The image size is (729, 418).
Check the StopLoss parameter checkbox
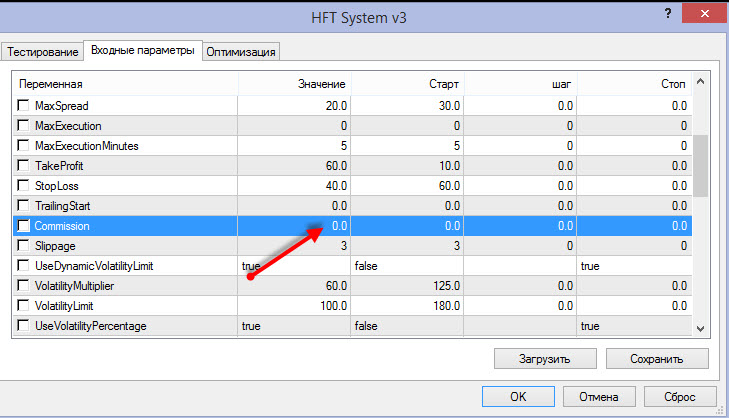click(x=25, y=186)
